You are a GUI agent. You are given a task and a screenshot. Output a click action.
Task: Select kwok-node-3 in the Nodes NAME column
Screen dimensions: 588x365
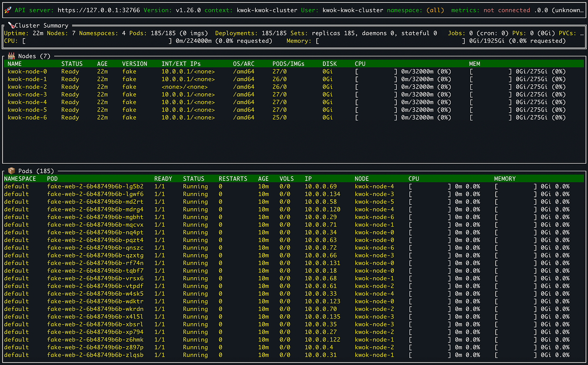[27, 94]
